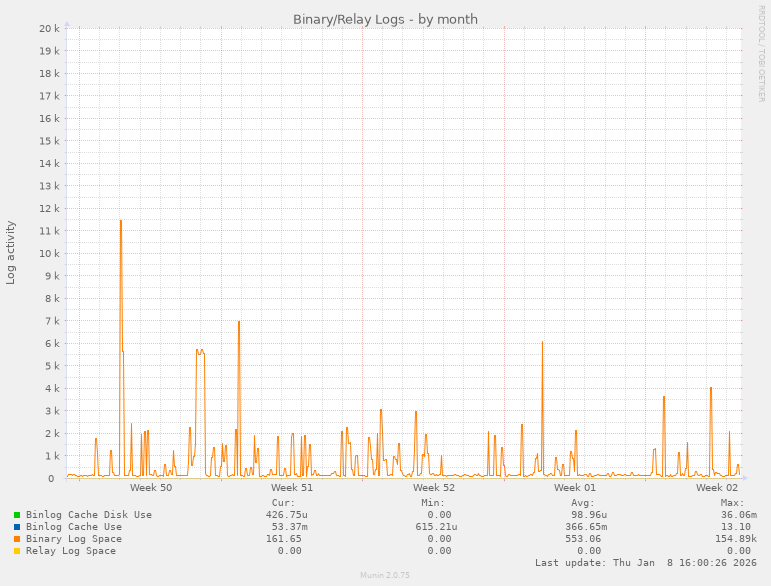Click the 7 k y-axis label
The height and width of the screenshot is (586, 771).
[x=52, y=321]
